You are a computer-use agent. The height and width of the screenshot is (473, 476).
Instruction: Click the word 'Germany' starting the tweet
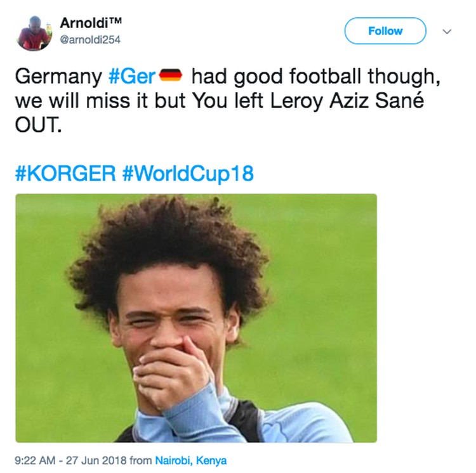[x=58, y=77]
